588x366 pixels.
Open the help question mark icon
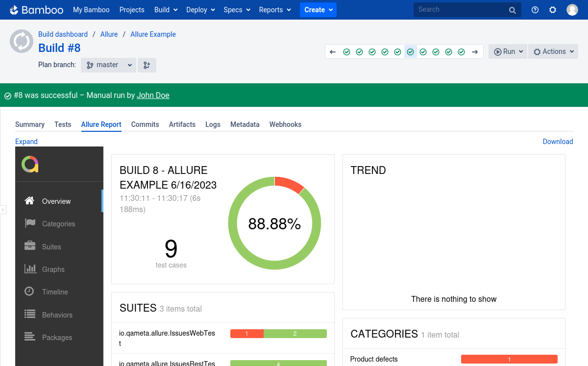[535, 9]
